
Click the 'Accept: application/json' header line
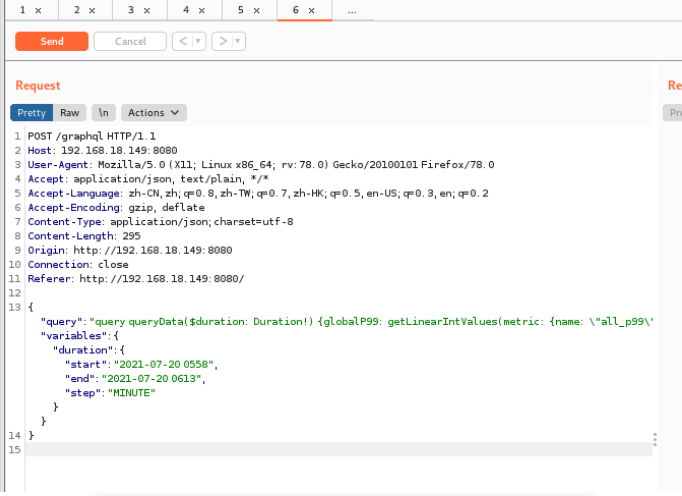tap(148, 179)
